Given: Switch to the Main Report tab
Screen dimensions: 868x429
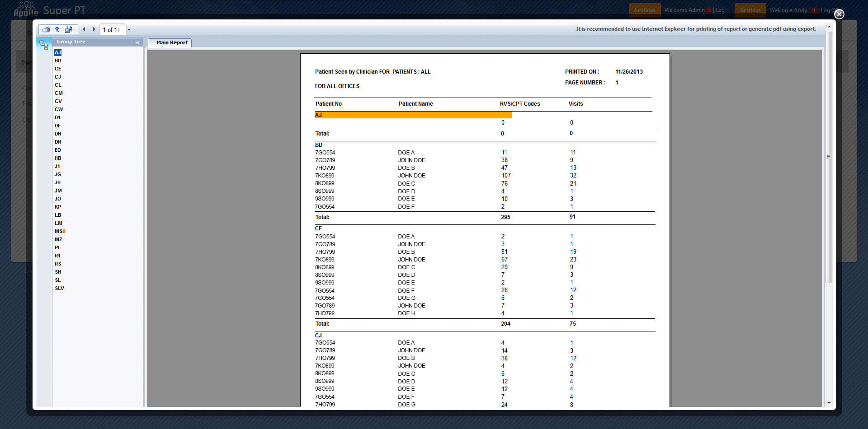Looking at the screenshot, I should coord(172,42).
